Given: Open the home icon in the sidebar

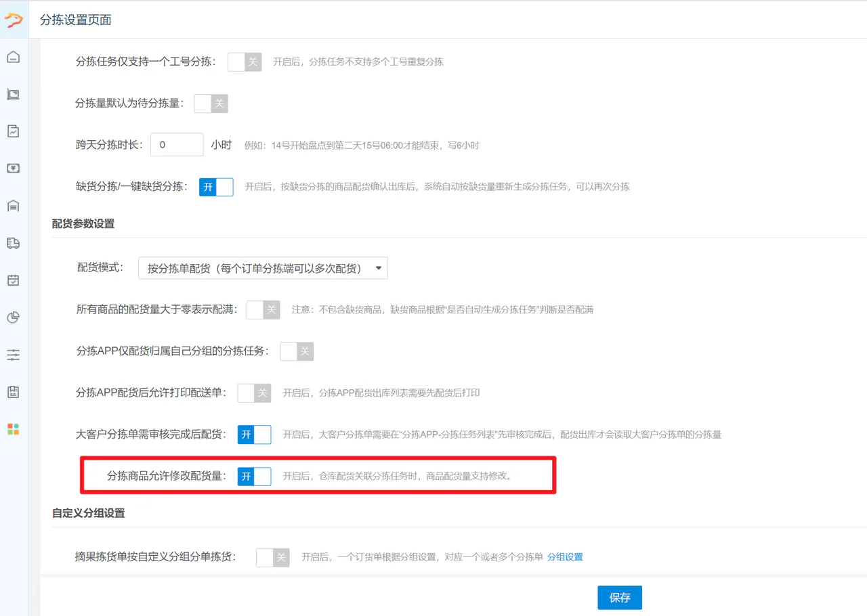Looking at the screenshot, I should pyautogui.click(x=14, y=57).
